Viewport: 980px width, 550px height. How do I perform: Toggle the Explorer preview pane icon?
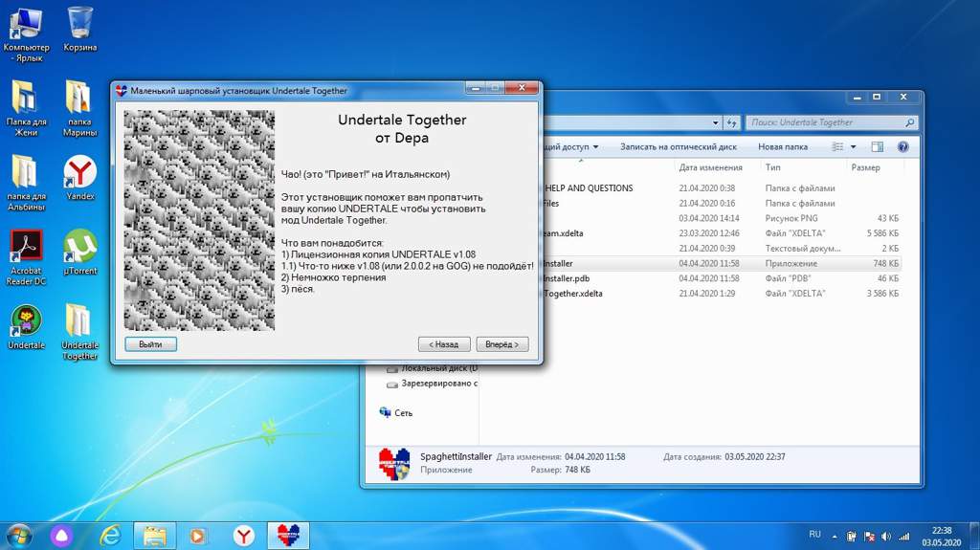877,147
